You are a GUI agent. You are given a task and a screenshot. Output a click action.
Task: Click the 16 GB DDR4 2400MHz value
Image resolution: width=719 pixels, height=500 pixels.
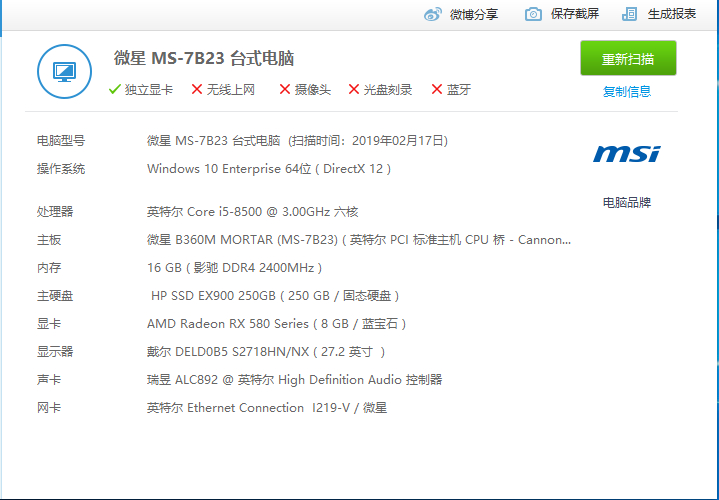click(234, 268)
